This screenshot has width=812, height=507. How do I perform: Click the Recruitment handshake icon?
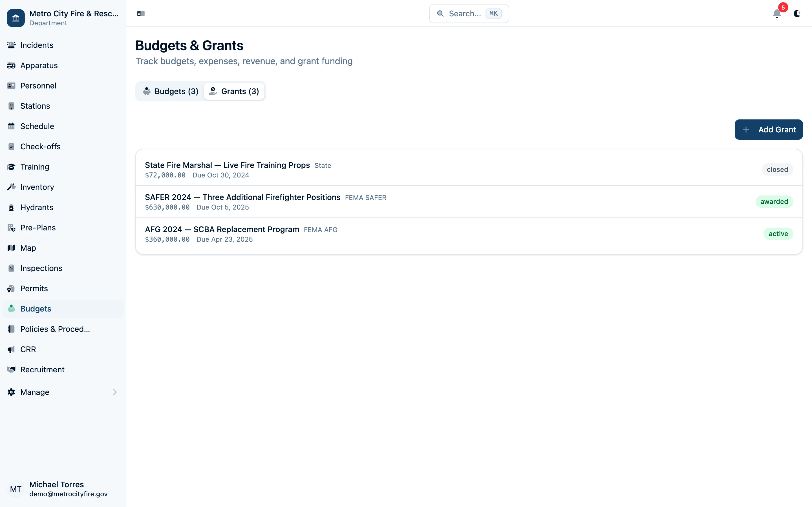coord(11,370)
